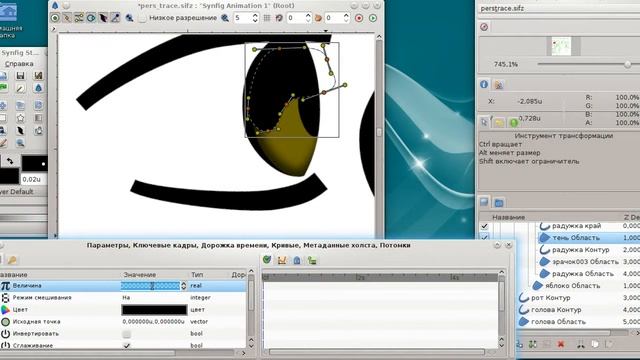Switch to layers tab icon in right panel

484,202
